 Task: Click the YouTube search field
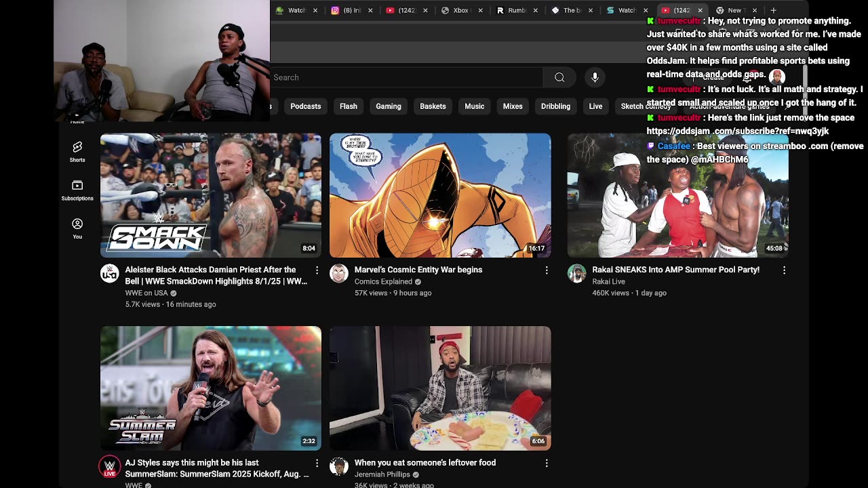coord(407,77)
